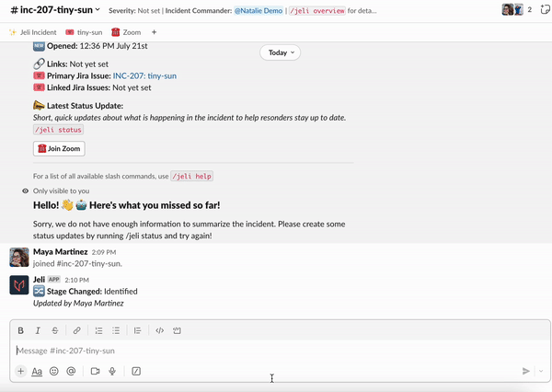Insert a code block

coord(177,330)
